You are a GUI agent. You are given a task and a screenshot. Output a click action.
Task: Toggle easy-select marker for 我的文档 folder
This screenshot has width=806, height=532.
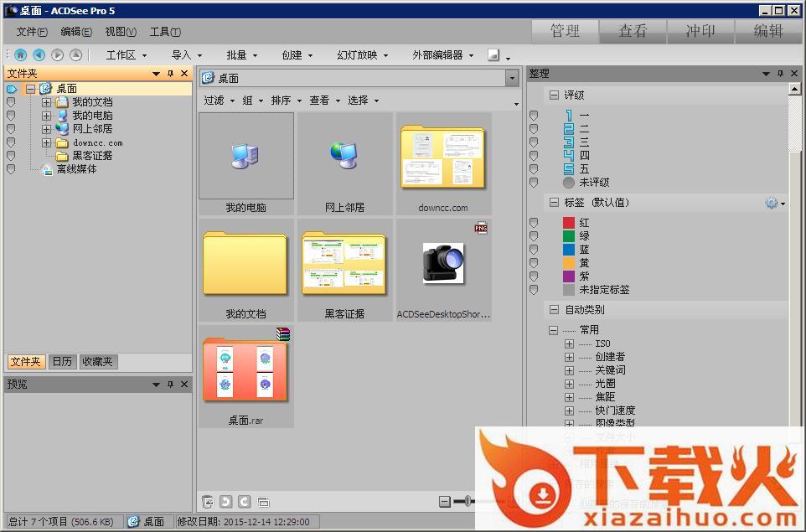pos(11,101)
